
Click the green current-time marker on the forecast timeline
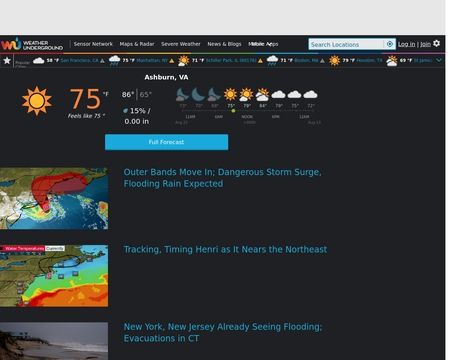(x=233, y=111)
